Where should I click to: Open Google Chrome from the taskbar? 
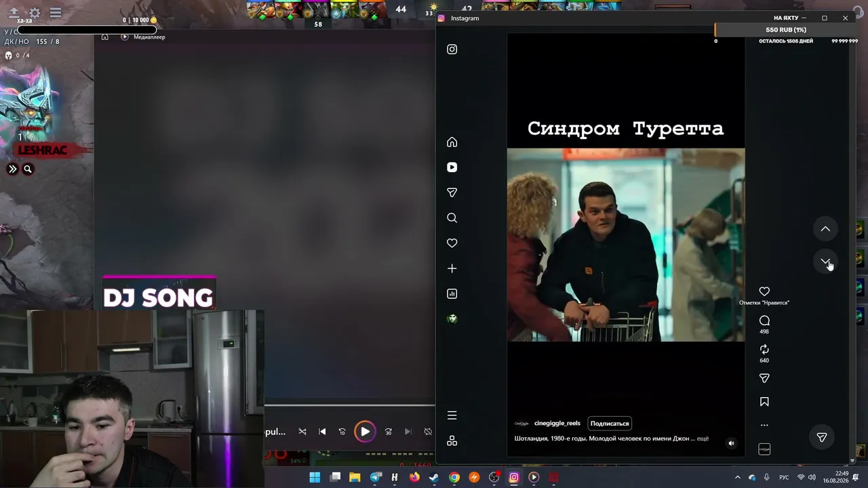point(454,477)
